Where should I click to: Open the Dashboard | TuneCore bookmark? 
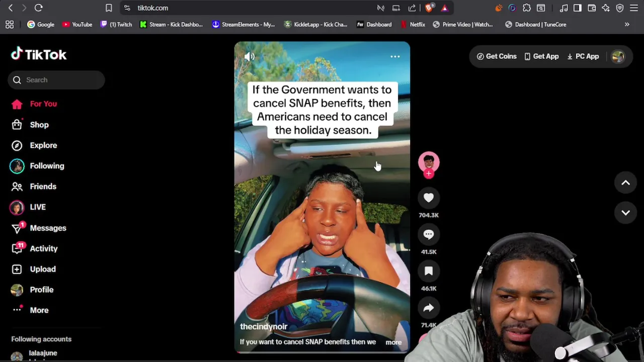tap(536, 24)
